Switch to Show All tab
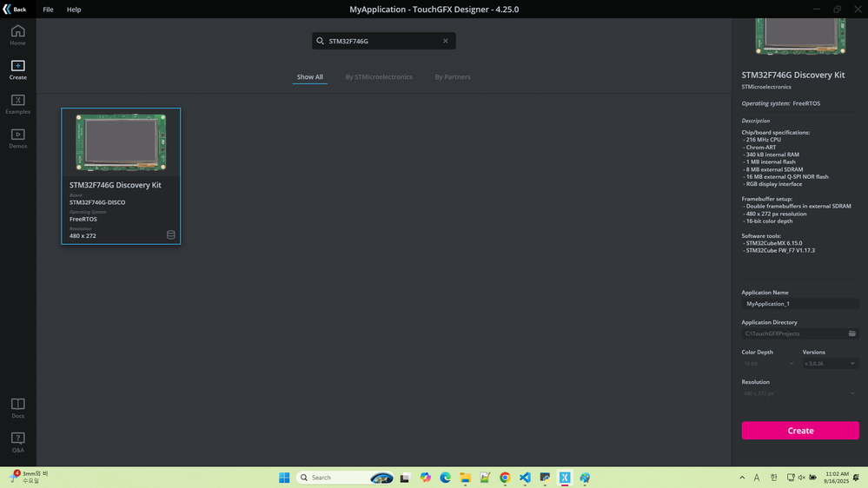The width and height of the screenshot is (868, 488). [x=310, y=77]
